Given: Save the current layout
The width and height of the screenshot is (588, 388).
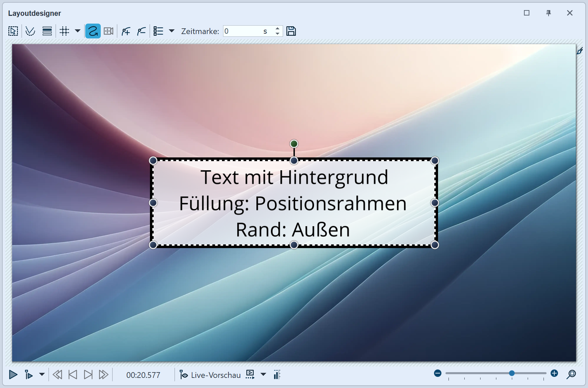Looking at the screenshot, I should (x=291, y=31).
